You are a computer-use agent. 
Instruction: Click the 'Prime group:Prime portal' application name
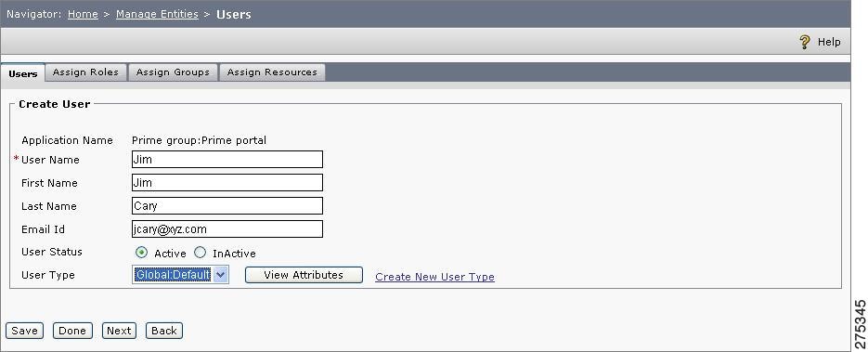point(199,140)
